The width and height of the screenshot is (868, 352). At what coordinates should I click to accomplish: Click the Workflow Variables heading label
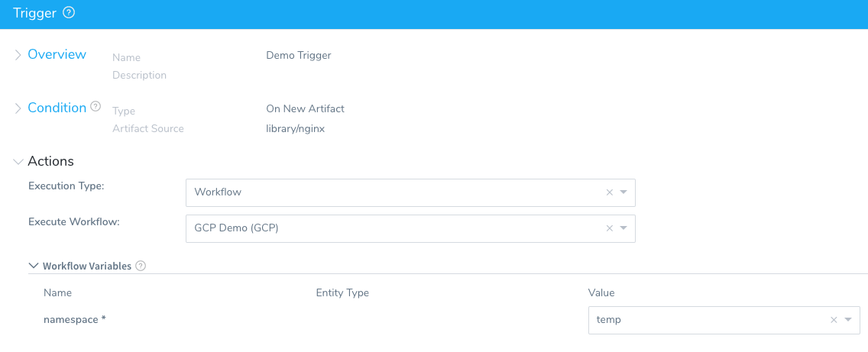(87, 266)
